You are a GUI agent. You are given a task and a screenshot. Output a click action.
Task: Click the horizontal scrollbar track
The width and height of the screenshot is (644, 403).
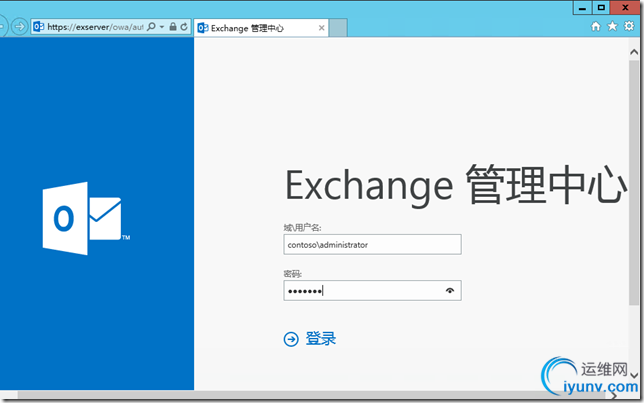pyautogui.click(x=312, y=395)
